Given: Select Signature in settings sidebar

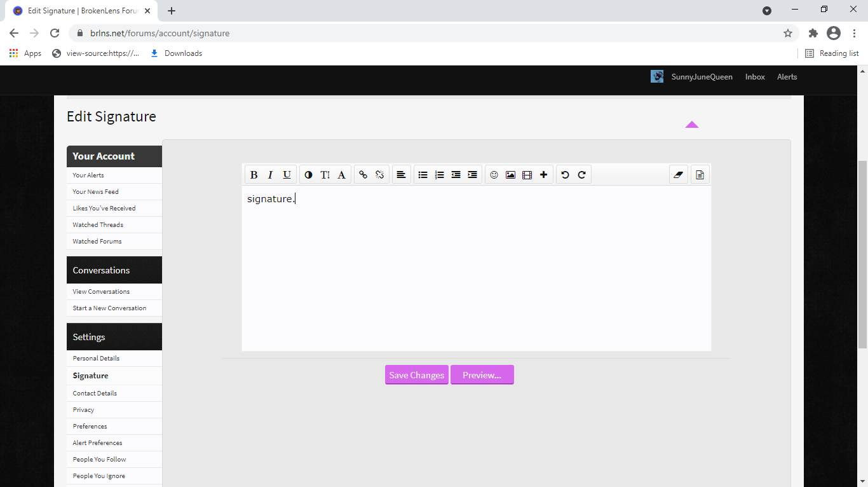Looking at the screenshot, I should [x=114, y=376].
